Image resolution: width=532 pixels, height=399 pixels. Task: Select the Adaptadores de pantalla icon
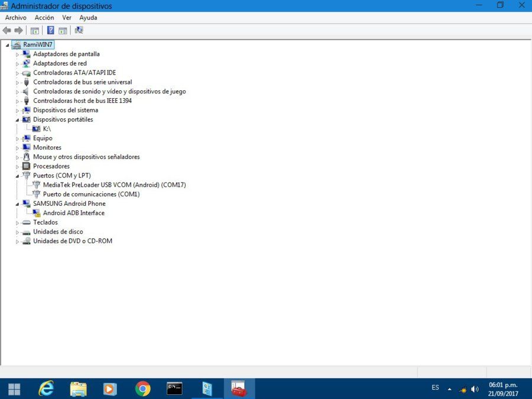pyautogui.click(x=26, y=54)
